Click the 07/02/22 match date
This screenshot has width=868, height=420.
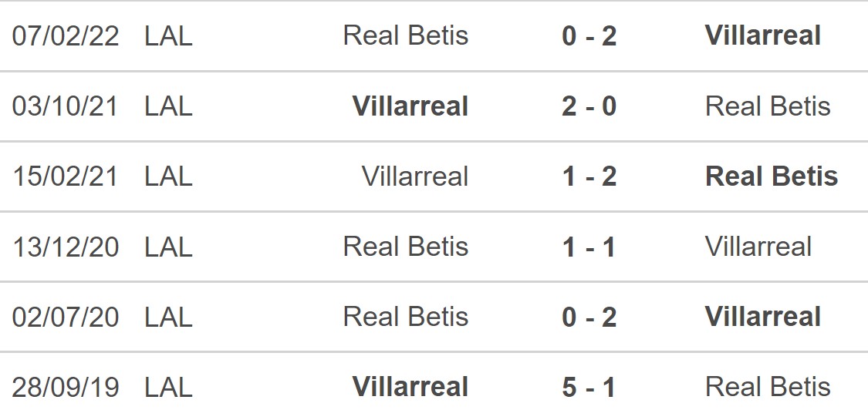(x=66, y=36)
